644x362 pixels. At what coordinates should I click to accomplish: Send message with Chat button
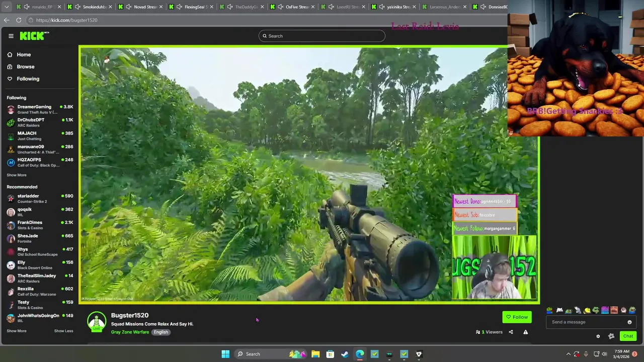628,336
